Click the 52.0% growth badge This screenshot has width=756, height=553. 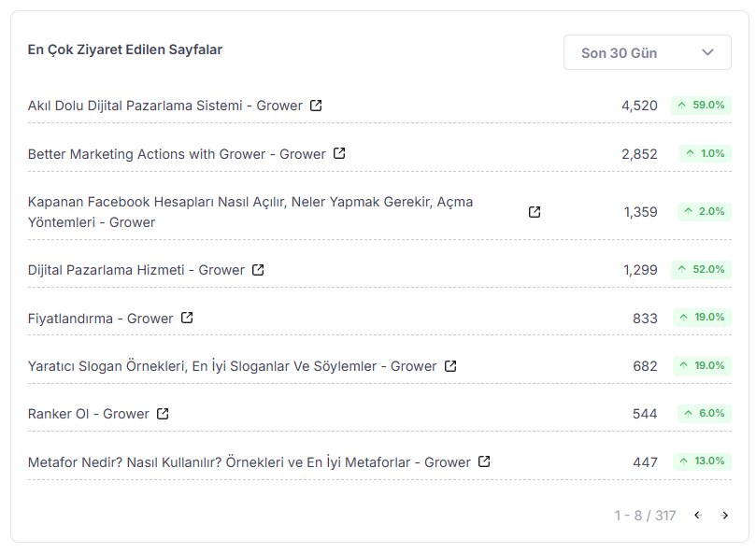click(x=701, y=269)
